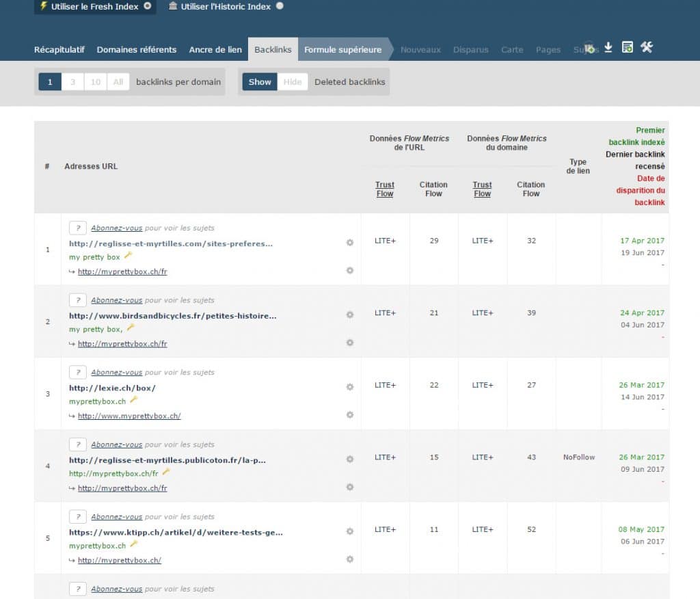The height and width of the screenshot is (599, 700).
Task: Click key icon beside myprettybox.ch row 3
Action: click(133, 399)
